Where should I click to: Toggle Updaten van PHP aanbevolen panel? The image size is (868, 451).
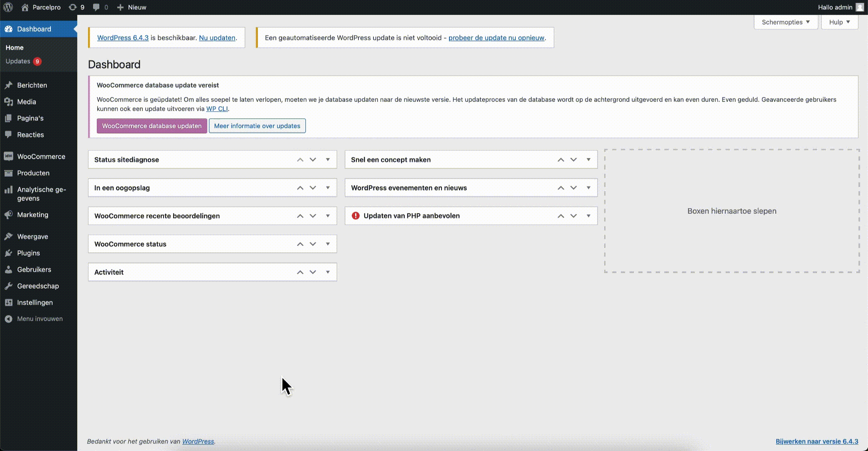tap(588, 216)
